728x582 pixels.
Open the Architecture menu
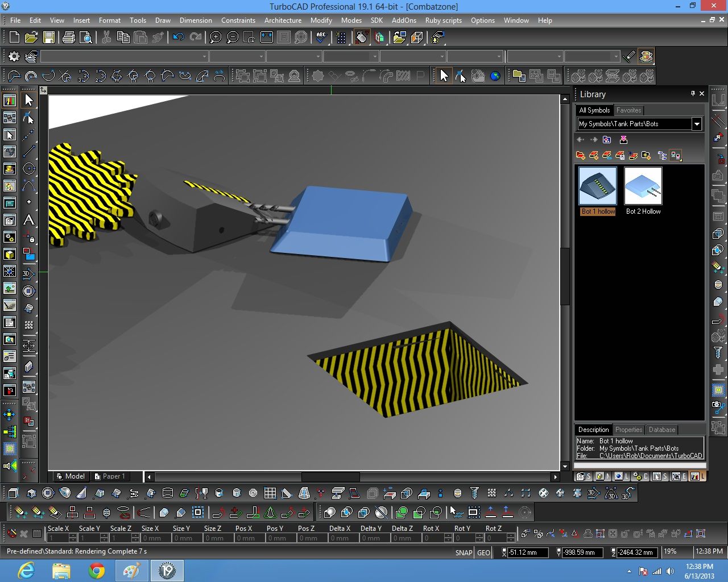tap(283, 20)
